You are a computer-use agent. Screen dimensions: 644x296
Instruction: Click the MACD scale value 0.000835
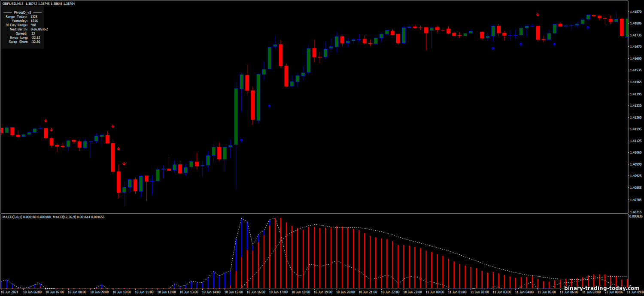(635, 217)
